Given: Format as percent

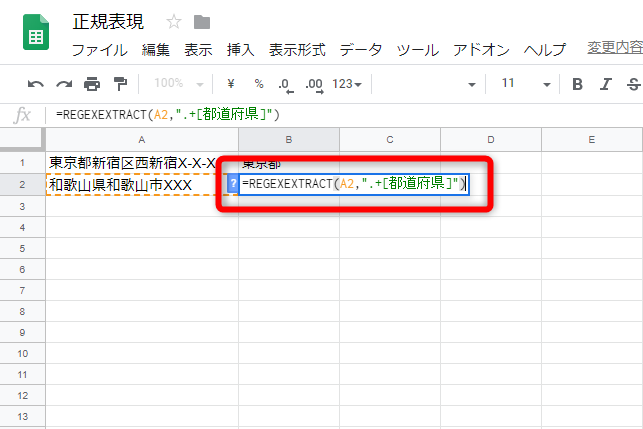Looking at the screenshot, I should [x=259, y=84].
